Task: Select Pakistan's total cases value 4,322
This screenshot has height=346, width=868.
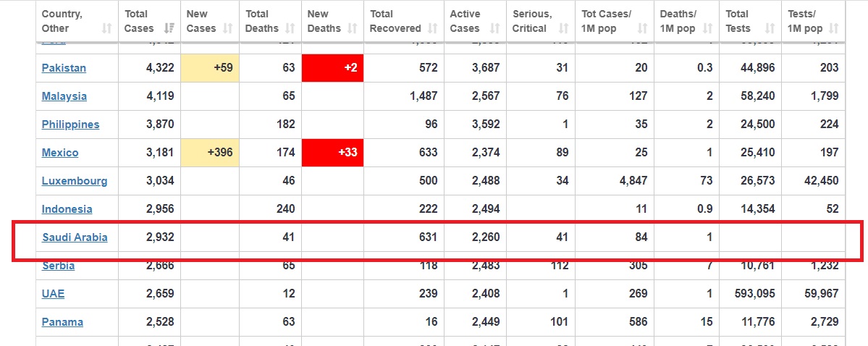Action: click(x=160, y=68)
